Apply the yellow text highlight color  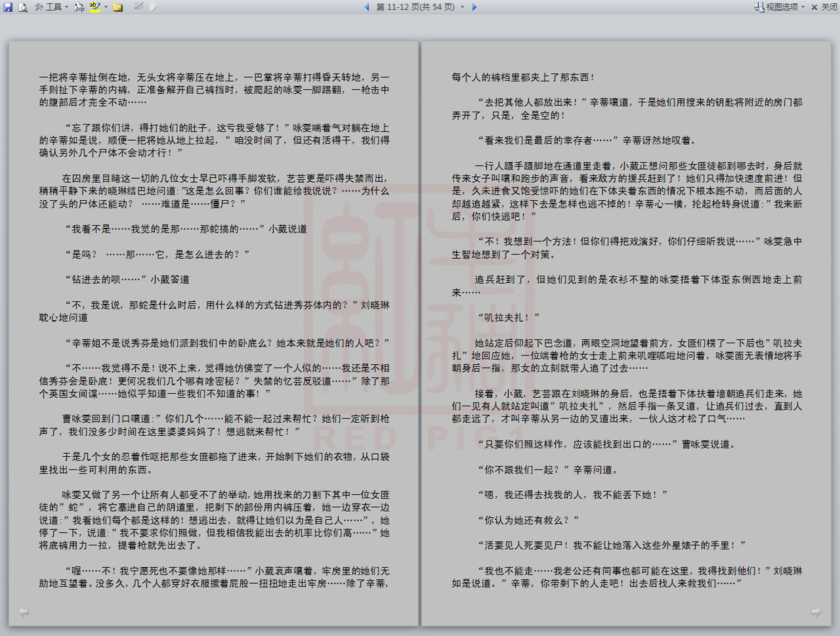(95, 7)
